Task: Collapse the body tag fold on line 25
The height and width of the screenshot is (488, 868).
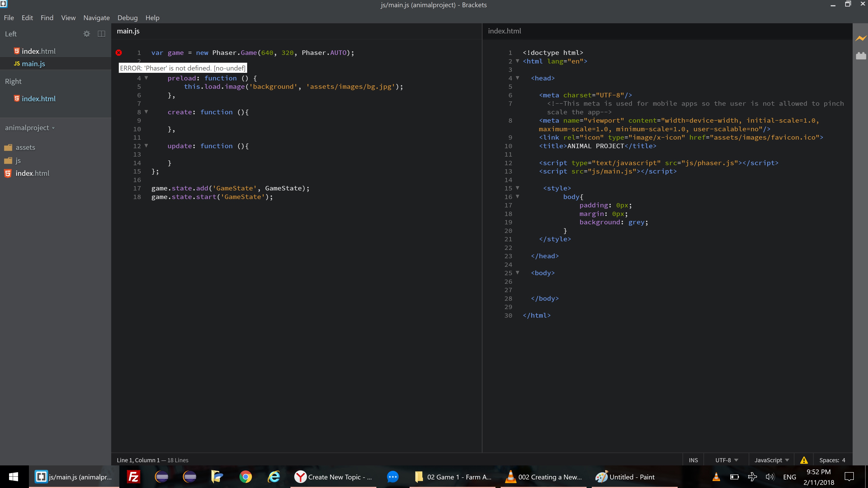Action: pos(518,272)
